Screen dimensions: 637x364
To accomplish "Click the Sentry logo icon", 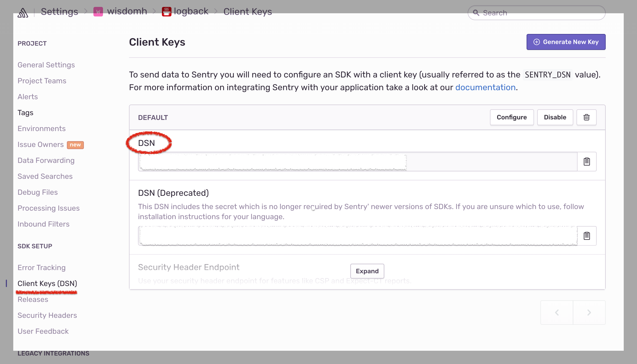I will [23, 12].
